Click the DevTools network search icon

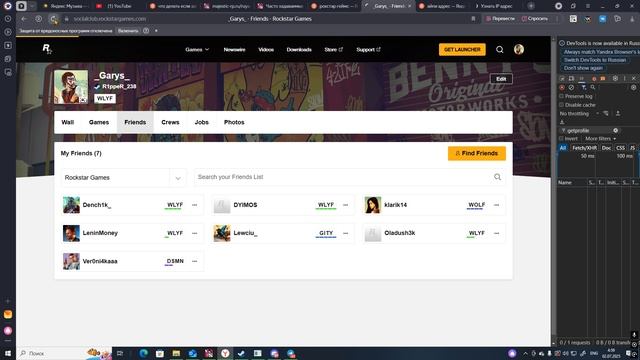click(x=593, y=87)
